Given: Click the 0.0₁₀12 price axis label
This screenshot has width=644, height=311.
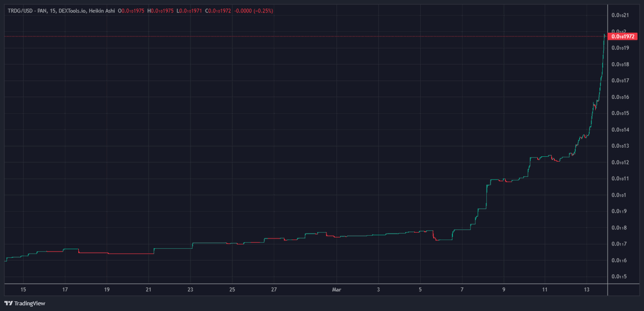Looking at the screenshot, I should pos(619,162).
